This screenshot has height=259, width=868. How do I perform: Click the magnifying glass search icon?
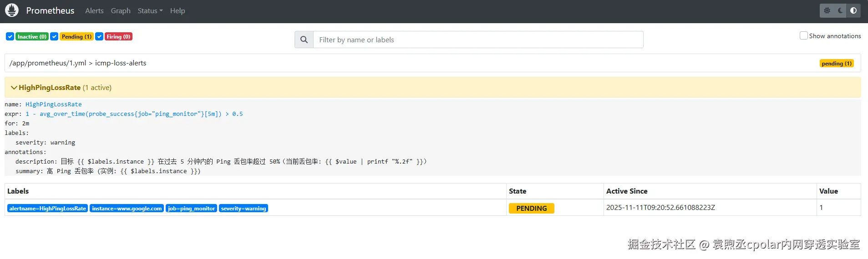tap(304, 40)
